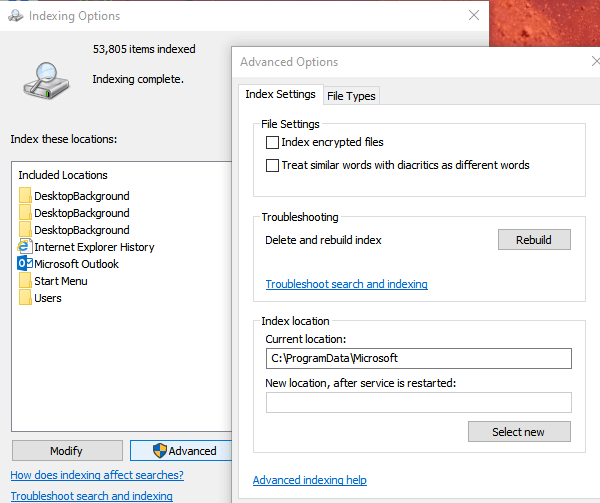The image size is (600, 503).
Task: Select the first DesktopBackground folder icon
Action: 25,195
